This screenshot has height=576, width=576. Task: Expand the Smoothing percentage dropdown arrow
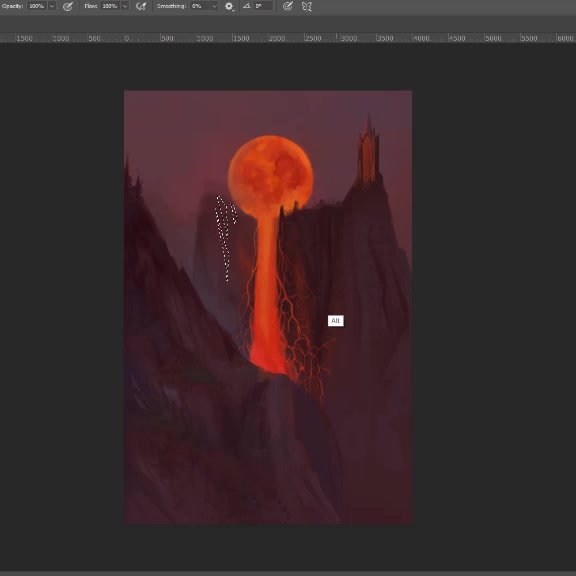point(214,6)
